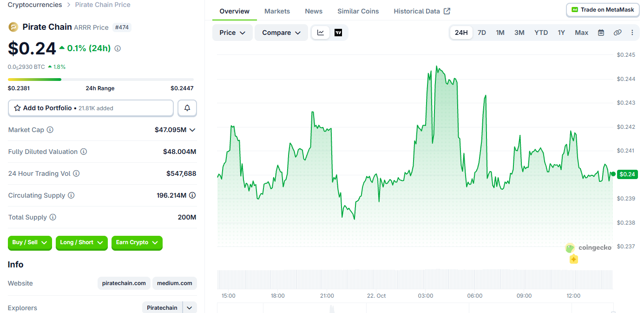Expand the Piratechain explorers dropdown arrow
This screenshot has height=313, width=644.
coord(190,308)
